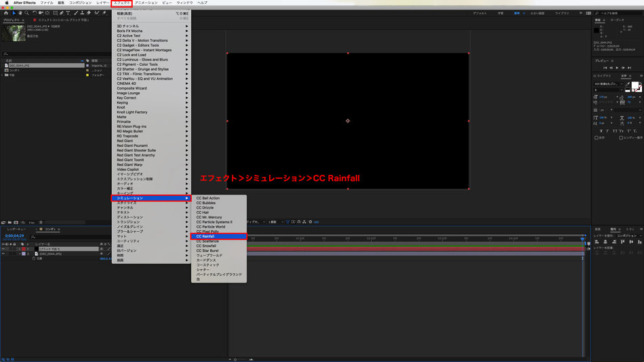Select the Zoom magnifier tool
Screen dimensions: 644x362
click(x=26, y=13)
